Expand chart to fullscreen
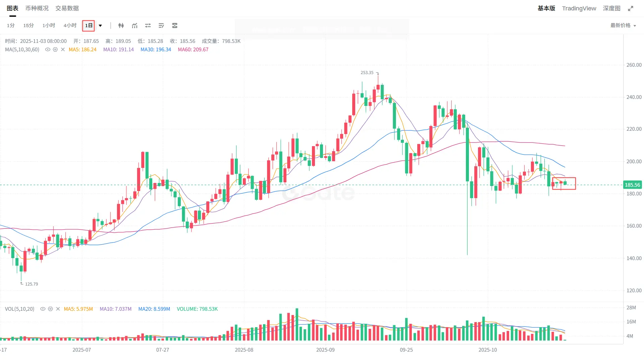 tap(631, 8)
